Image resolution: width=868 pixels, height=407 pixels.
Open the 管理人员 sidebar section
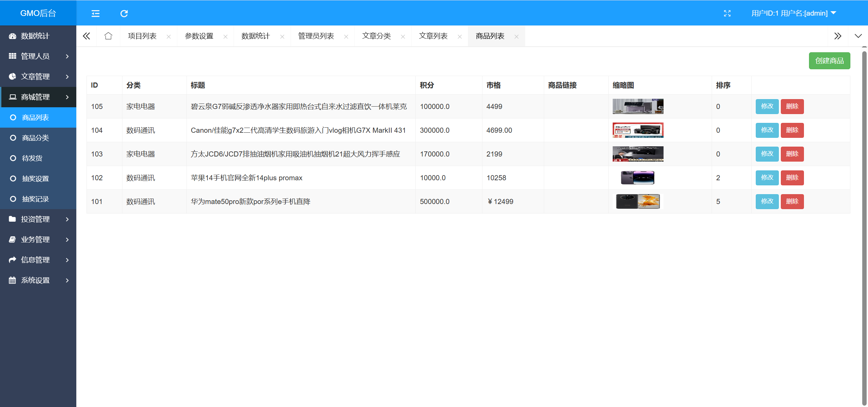click(x=35, y=56)
